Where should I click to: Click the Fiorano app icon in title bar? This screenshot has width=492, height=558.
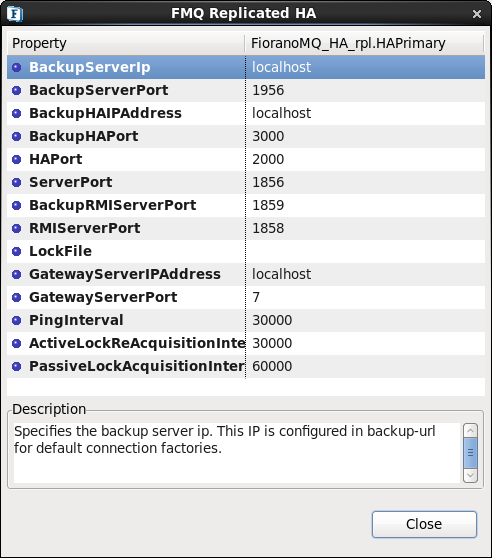[15, 14]
